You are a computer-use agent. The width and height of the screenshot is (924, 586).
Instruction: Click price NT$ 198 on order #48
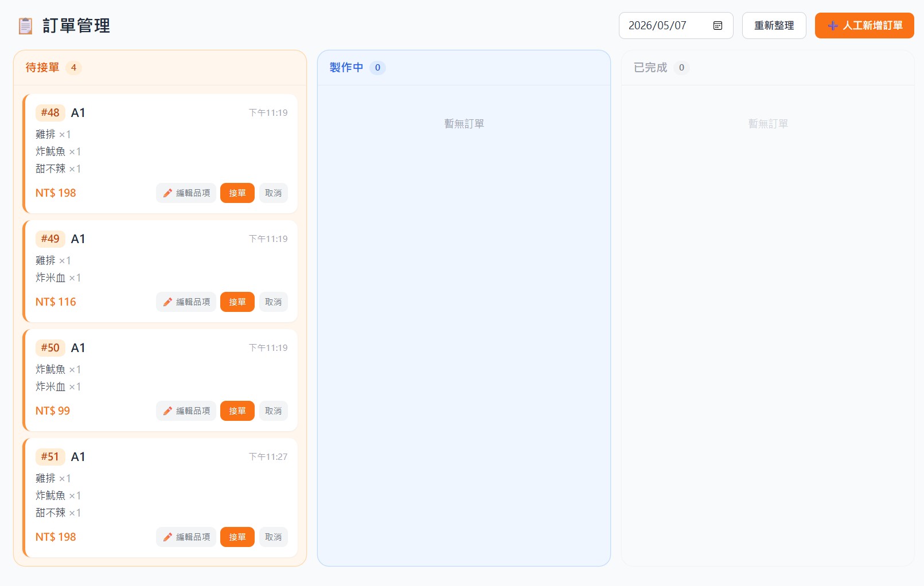[56, 193]
